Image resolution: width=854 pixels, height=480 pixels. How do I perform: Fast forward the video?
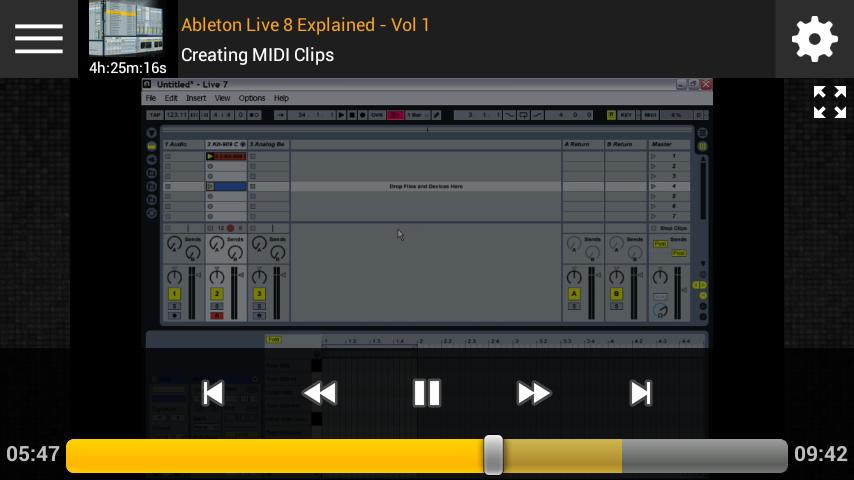tap(533, 393)
